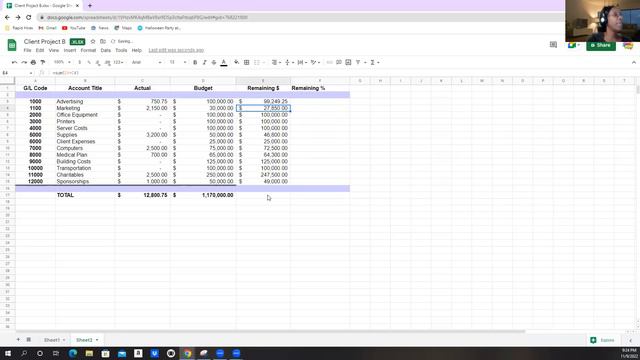The height and width of the screenshot is (360, 640).
Task: Open the File menu
Action: pos(27,50)
